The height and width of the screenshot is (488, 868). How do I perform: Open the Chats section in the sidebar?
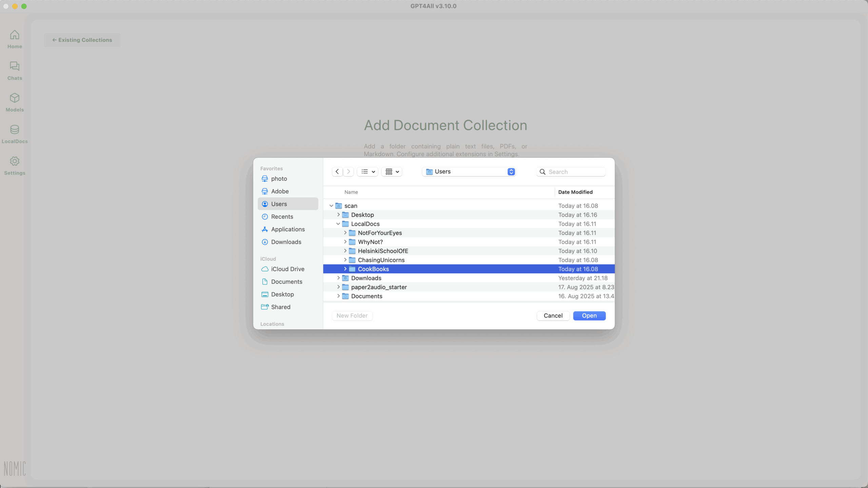pyautogui.click(x=15, y=71)
